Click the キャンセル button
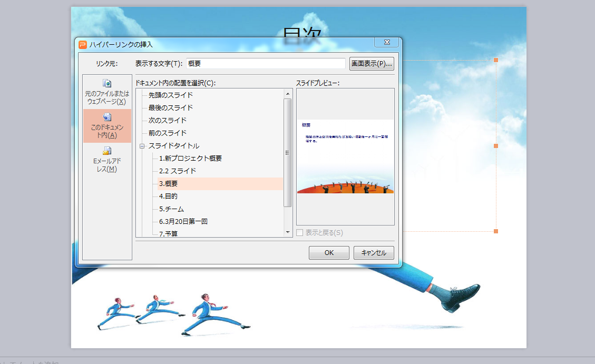Viewport: 595px width, 364px height. 374,252
